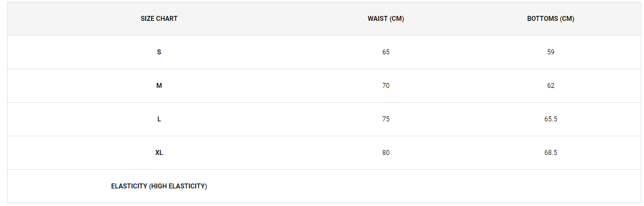Click the SIZE CHART header cell
This screenshot has width=644, height=206.
click(159, 19)
